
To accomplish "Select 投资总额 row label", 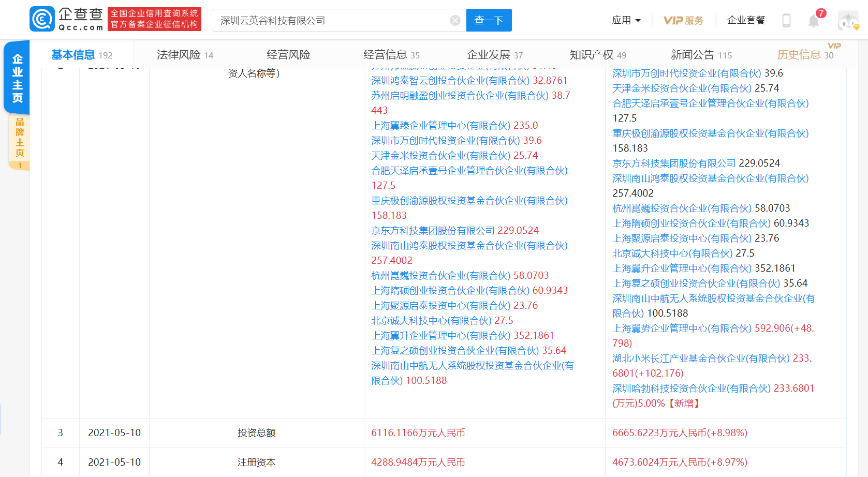I will (x=257, y=433).
